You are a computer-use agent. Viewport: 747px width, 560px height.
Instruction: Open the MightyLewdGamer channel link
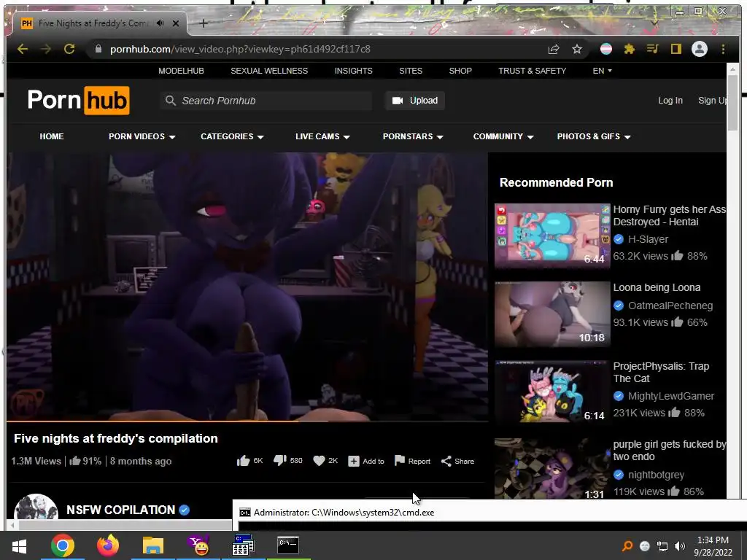[671, 396]
